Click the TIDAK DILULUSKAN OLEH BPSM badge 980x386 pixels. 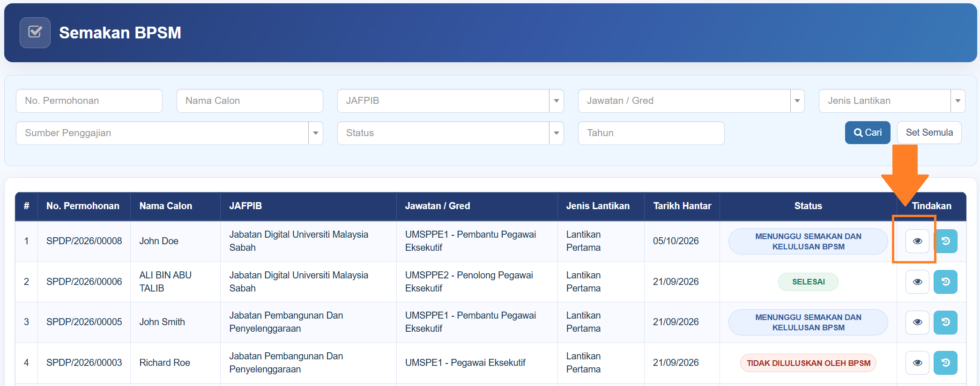[808, 363]
